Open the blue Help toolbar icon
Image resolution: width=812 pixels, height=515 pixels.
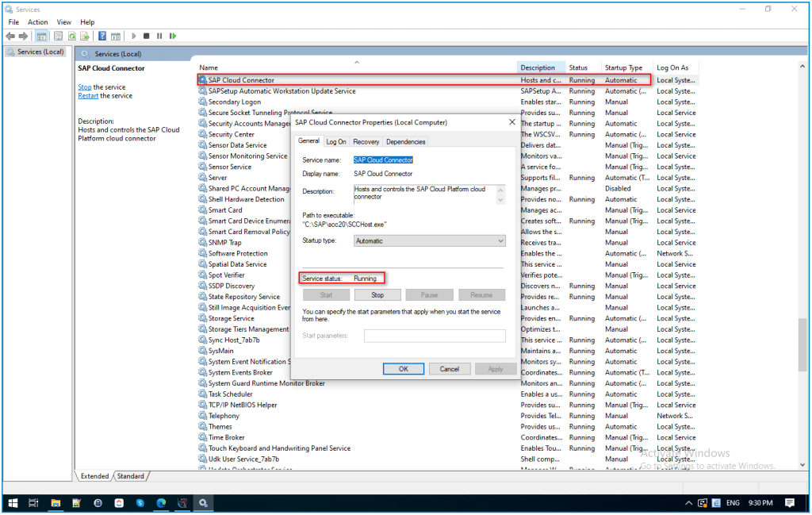(102, 36)
